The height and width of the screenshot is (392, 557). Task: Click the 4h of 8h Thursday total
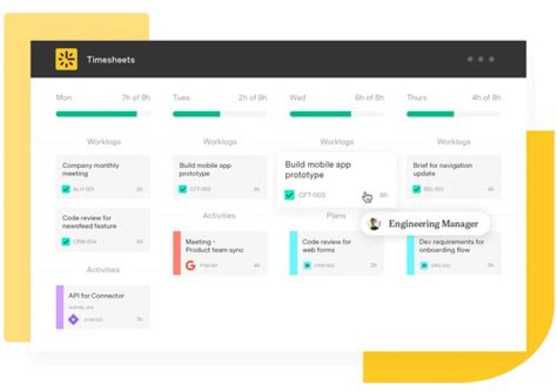(487, 97)
